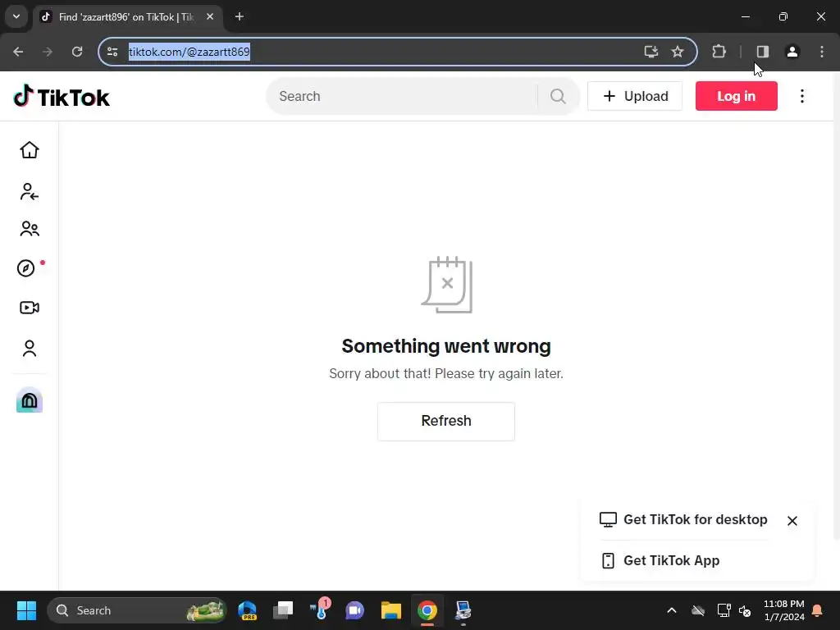Viewport: 840px width, 630px height.
Task: Open TikTok's three-dot more options menu
Action: (x=802, y=97)
